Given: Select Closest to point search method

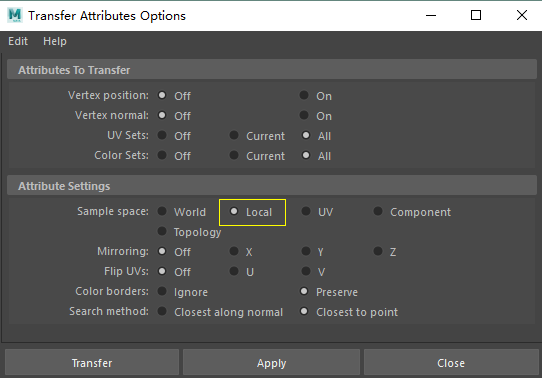Looking at the screenshot, I should click(304, 311).
